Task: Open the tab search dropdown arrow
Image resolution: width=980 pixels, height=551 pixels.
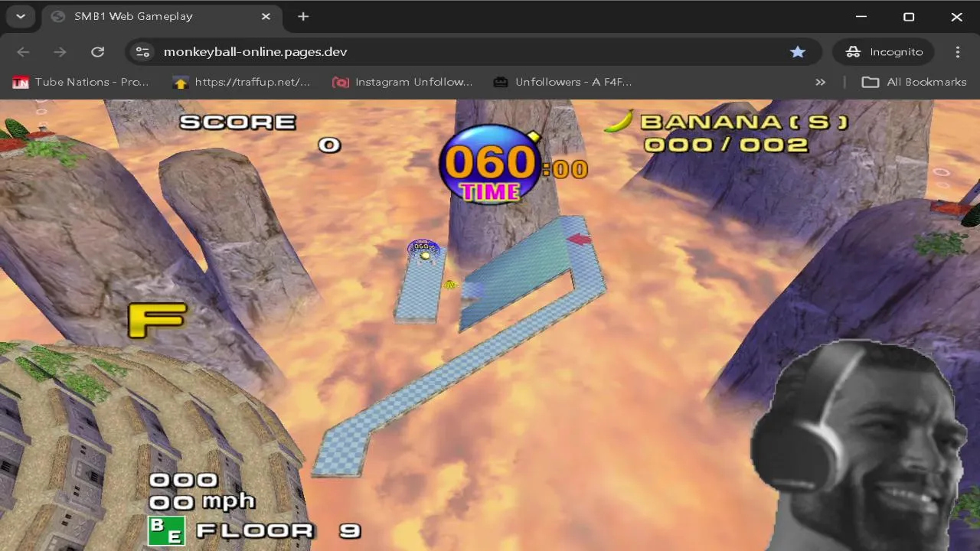Action: click(21, 16)
